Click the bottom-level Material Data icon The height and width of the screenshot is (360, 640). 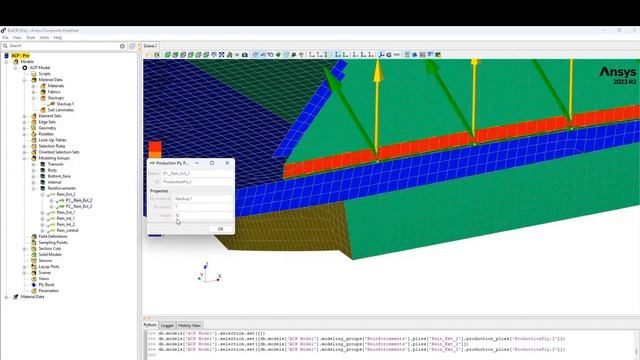(16, 297)
